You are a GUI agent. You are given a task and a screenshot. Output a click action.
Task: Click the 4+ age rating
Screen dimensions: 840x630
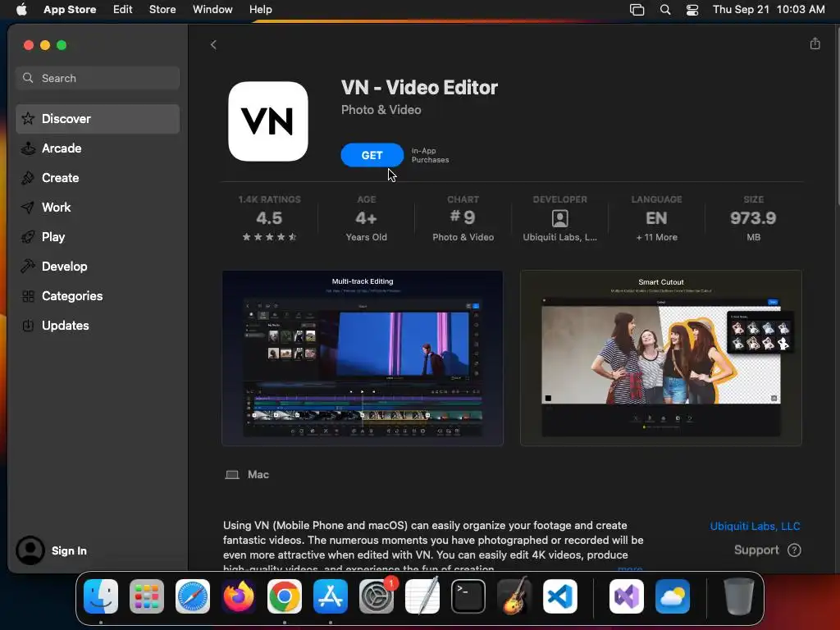[366, 218]
